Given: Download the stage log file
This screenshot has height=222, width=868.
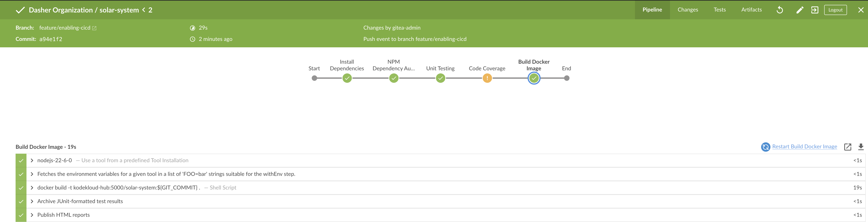Looking at the screenshot, I should click(861, 147).
